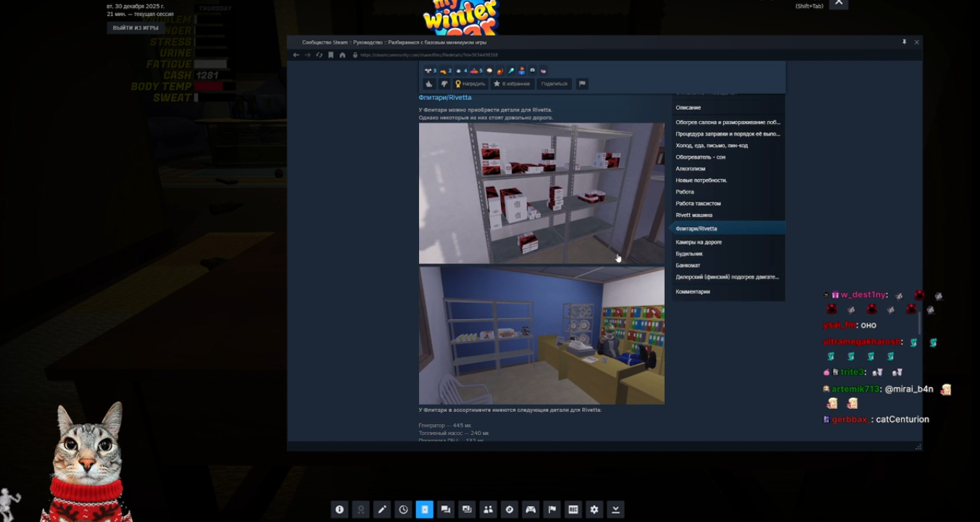The width and height of the screenshot is (980, 522).
Task: Go to Банкомат section
Action: coord(688,265)
